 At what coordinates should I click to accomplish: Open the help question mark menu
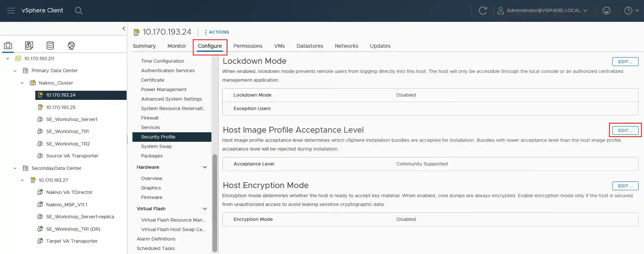click(631, 11)
